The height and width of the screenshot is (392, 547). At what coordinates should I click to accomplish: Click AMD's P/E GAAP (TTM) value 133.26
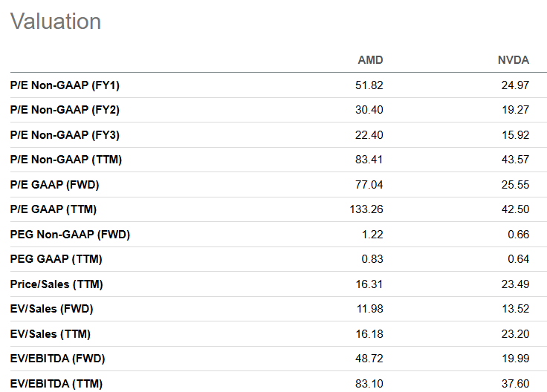tap(366, 209)
